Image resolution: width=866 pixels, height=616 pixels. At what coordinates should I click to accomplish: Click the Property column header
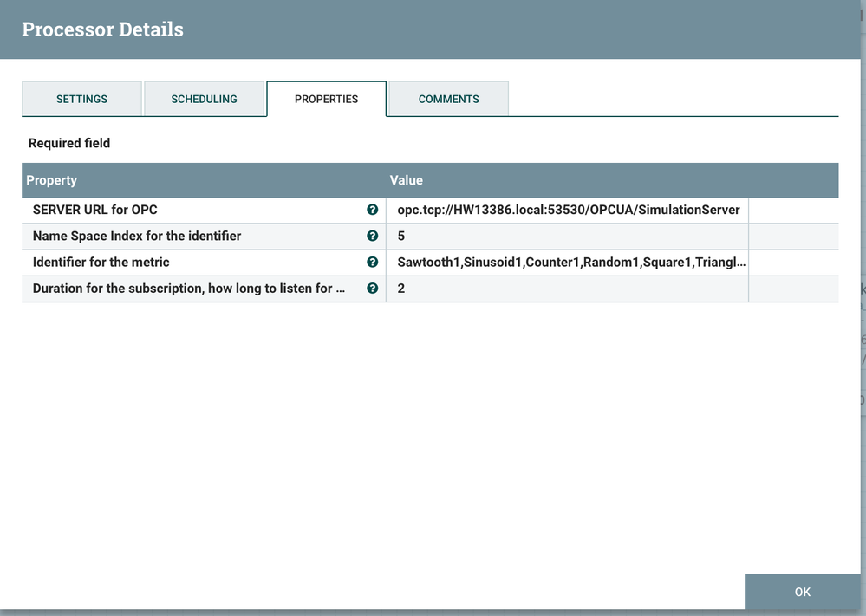[x=52, y=180]
